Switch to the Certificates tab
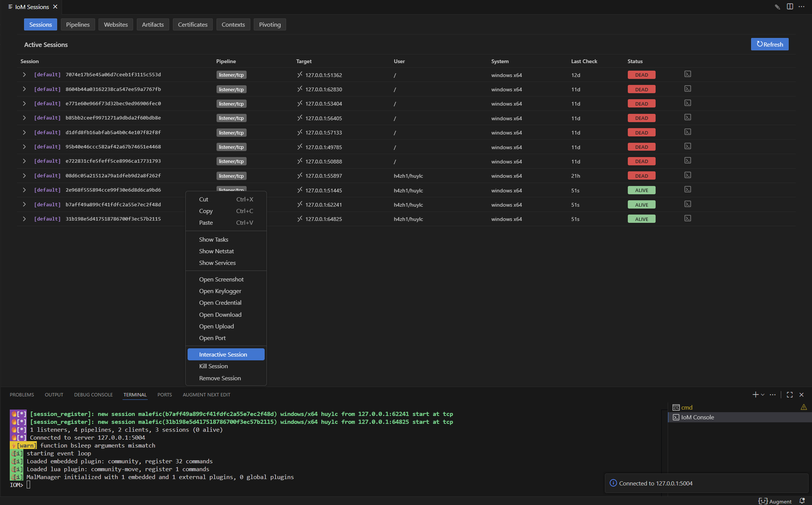The height and width of the screenshot is (505, 812). click(192, 24)
